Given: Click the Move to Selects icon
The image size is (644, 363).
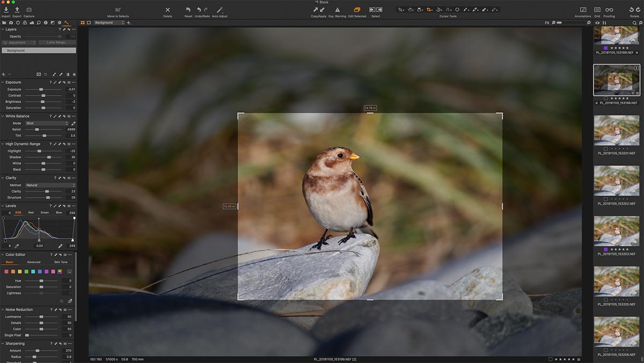Looking at the screenshot, I should (x=118, y=10).
